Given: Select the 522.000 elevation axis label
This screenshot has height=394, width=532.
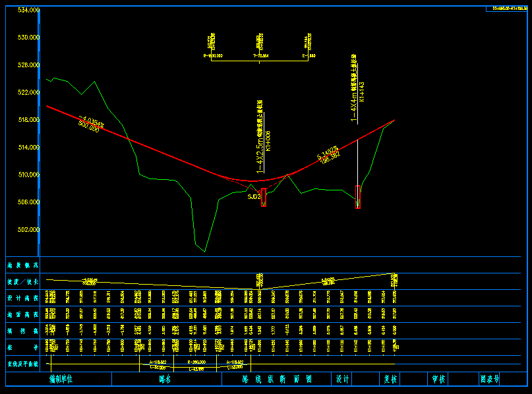Looking at the screenshot, I should [x=28, y=93].
